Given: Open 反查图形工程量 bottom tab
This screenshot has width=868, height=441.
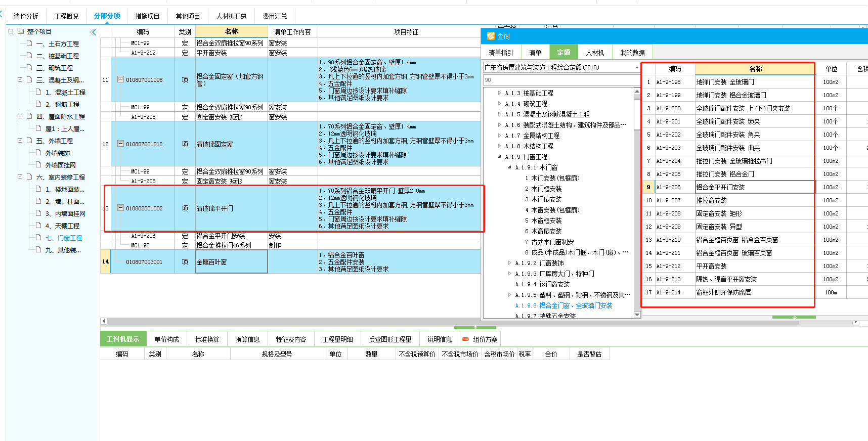Looking at the screenshot, I should pos(390,339).
